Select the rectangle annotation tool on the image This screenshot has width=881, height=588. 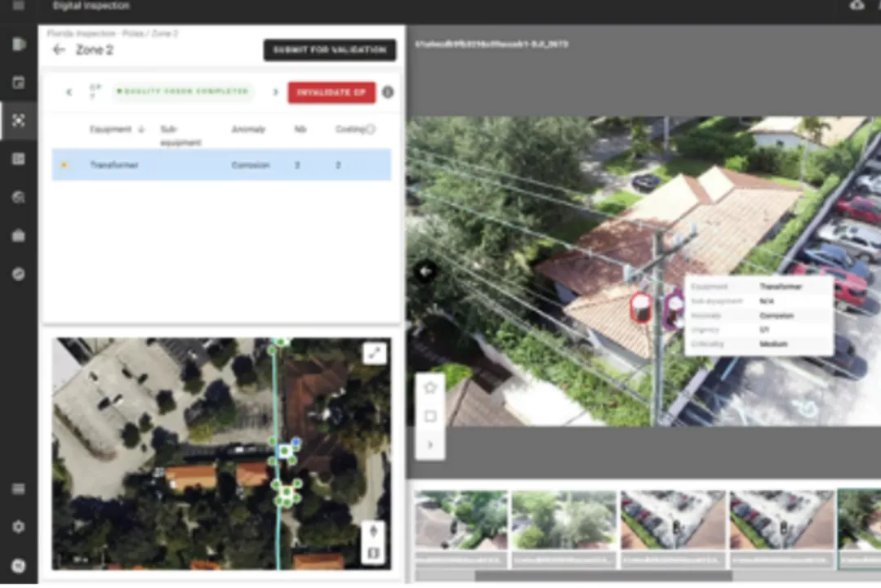tap(430, 416)
